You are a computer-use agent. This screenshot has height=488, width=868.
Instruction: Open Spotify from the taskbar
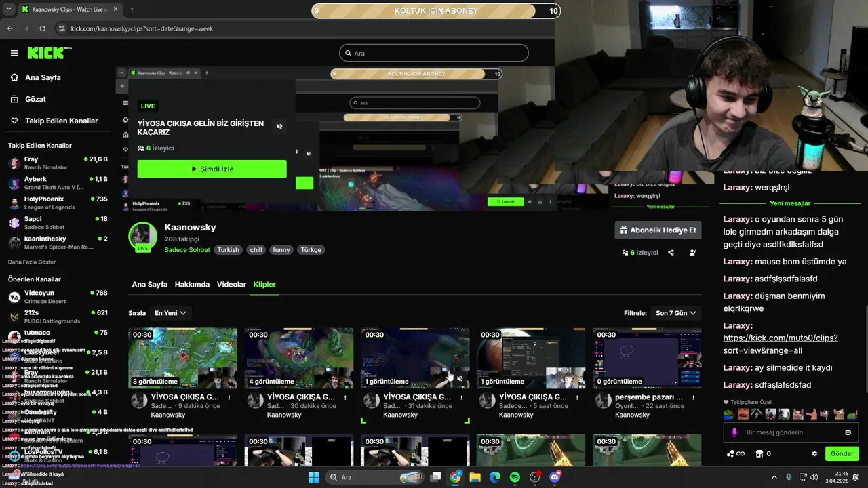515,477
